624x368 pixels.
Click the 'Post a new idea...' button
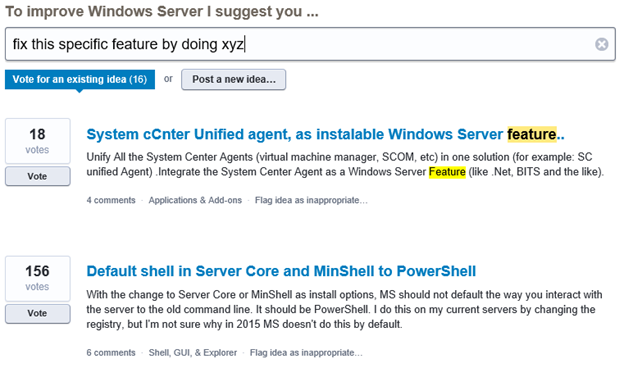coord(234,80)
